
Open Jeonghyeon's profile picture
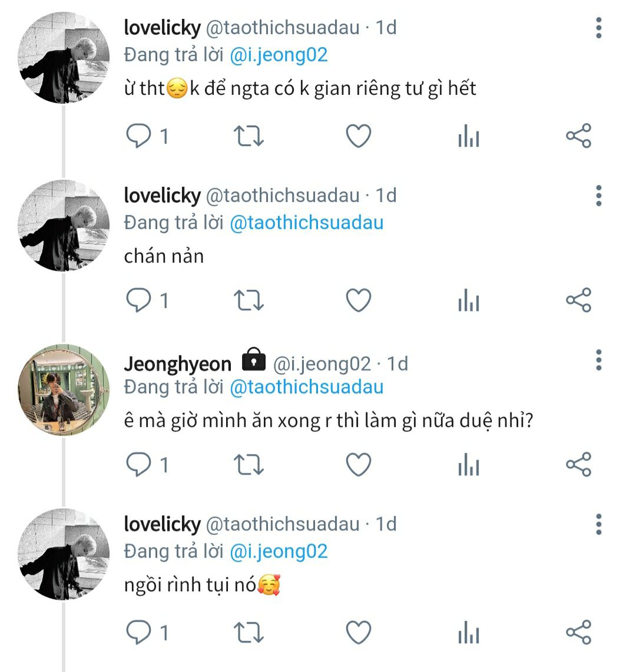(x=64, y=390)
